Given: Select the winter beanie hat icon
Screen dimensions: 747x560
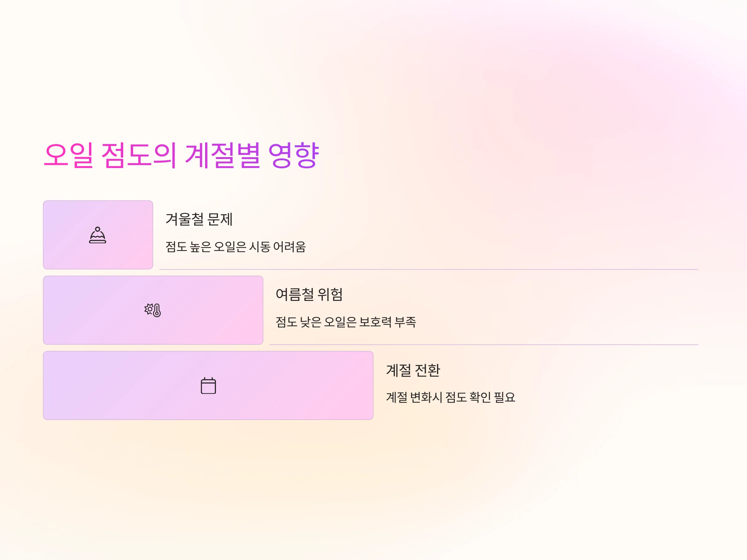Looking at the screenshot, I should click(x=98, y=235).
